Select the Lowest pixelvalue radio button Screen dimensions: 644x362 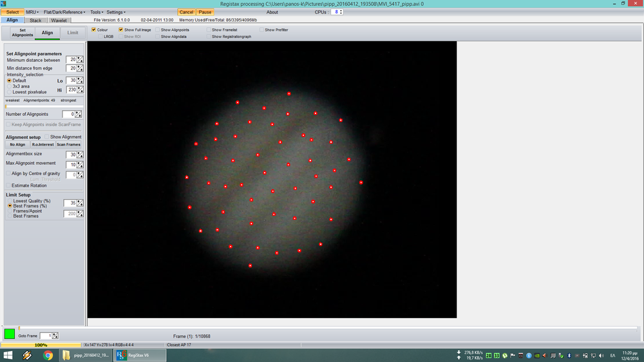point(9,92)
